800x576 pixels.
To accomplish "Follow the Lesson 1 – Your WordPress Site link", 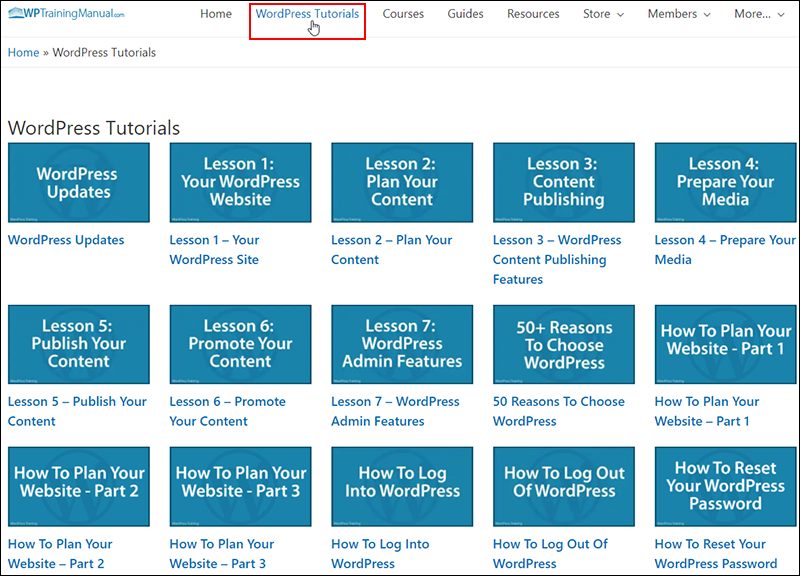I will pos(214,249).
